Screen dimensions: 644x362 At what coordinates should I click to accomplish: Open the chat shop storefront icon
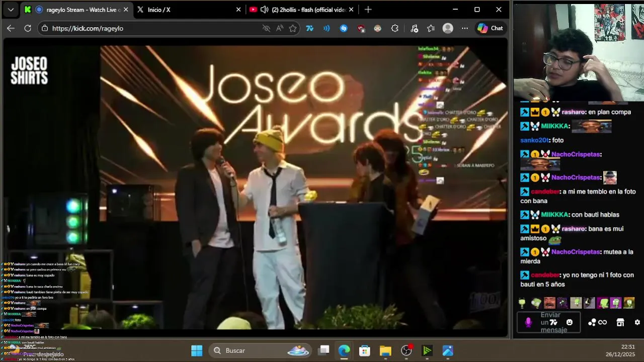[x=620, y=322]
